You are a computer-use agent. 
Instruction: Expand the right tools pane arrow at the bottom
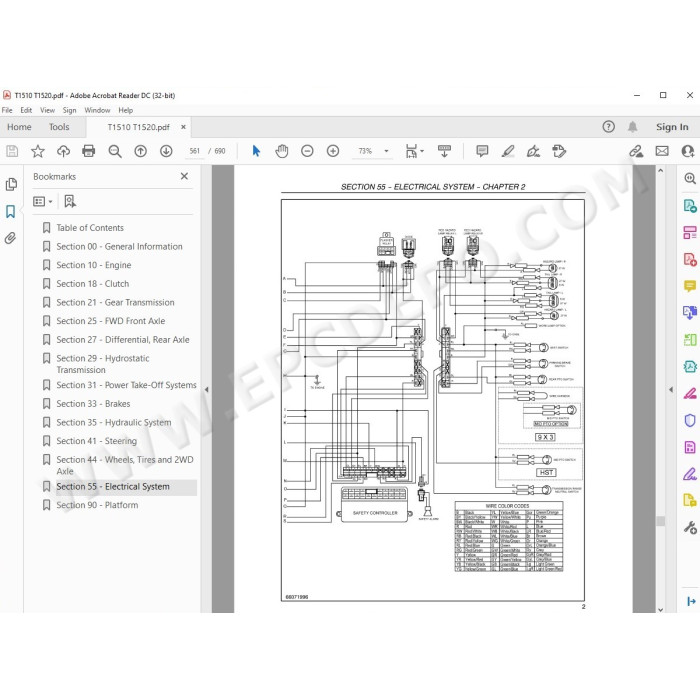[691, 601]
